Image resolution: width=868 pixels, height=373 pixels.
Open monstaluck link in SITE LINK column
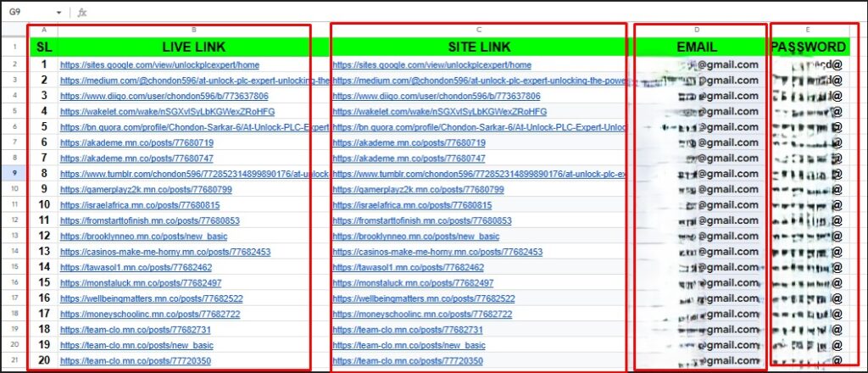(413, 283)
